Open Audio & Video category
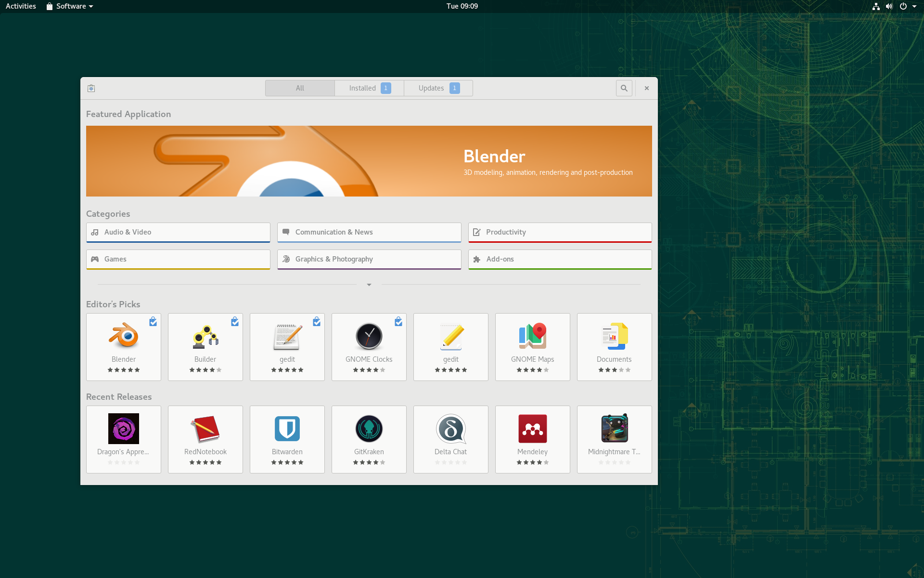The image size is (924, 578). tap(178, 232)
